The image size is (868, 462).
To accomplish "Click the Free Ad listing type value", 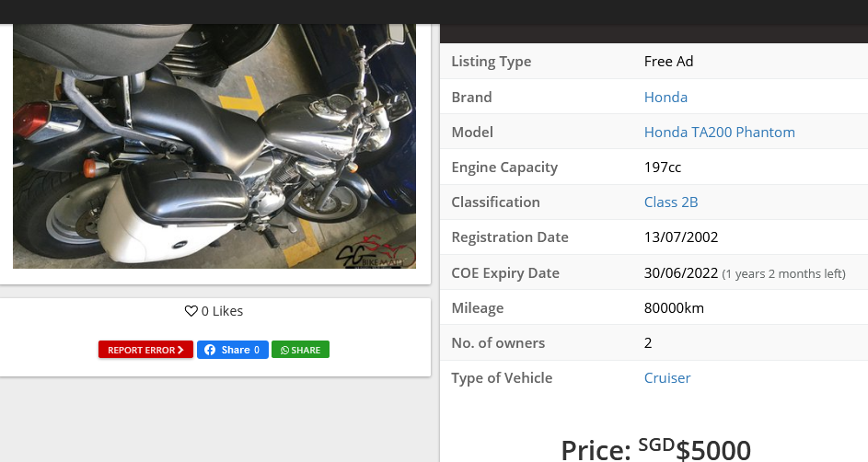I will click(x=668, y=62).
